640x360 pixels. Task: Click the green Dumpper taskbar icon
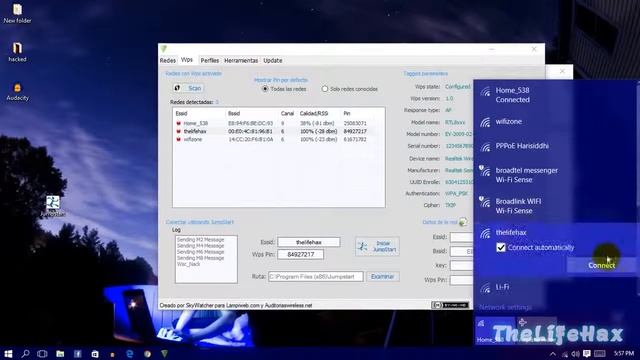(164, 353)
